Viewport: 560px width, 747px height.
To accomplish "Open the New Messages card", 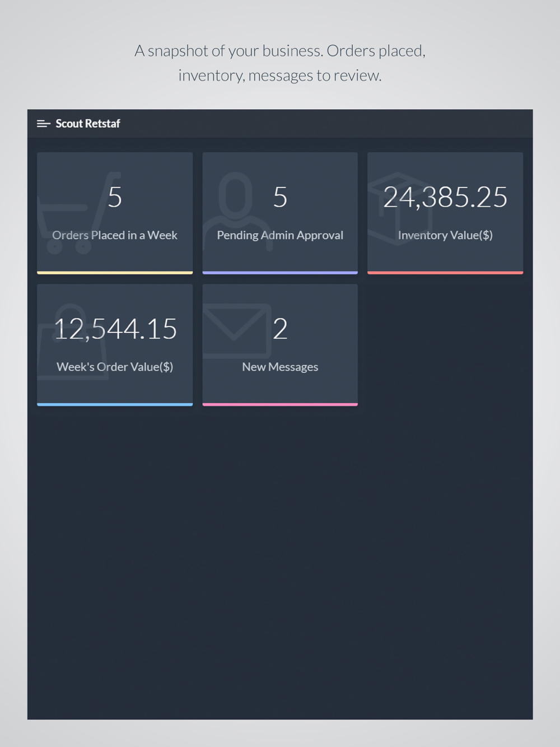I will click(280, 345).
